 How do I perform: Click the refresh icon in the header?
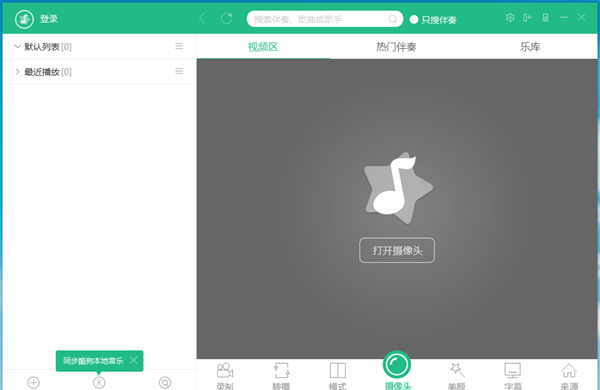click(x=227, y=18)
